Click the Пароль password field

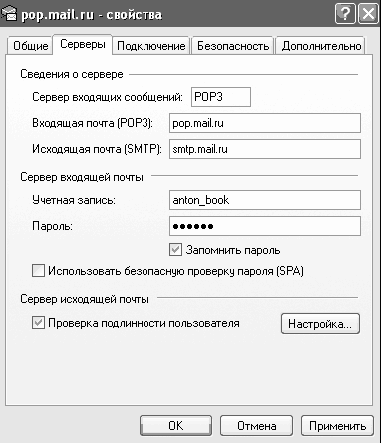tap(265, 226)
